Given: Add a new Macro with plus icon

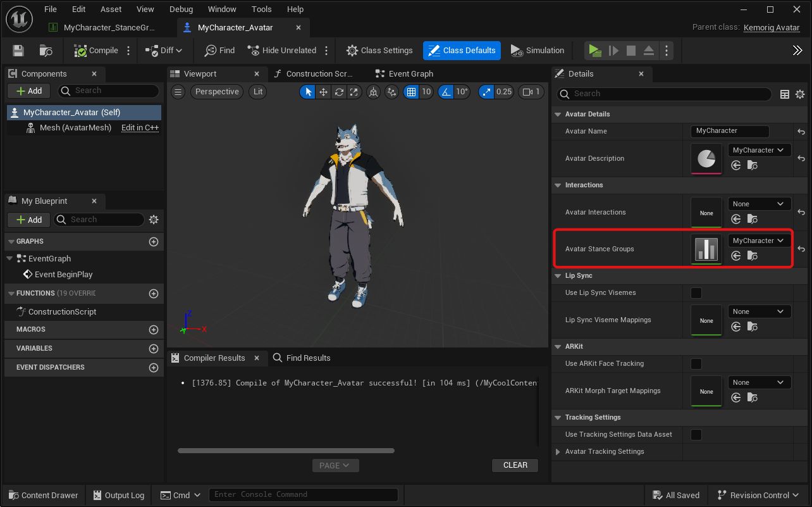Looking at the screenshot, I should point(153,330).
